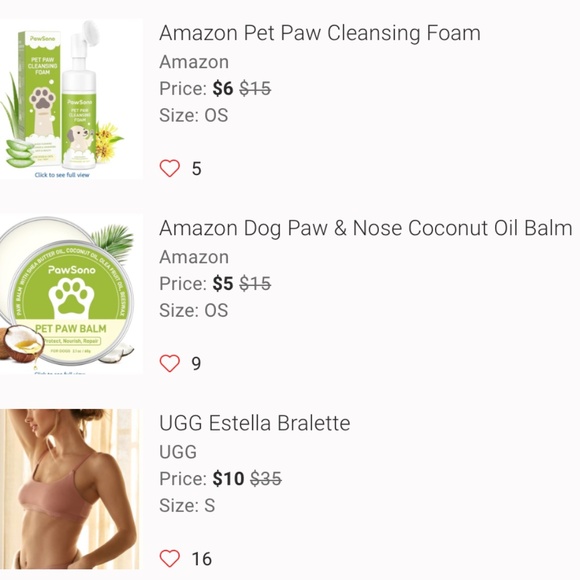
Task: Click the $6 price of Cleansing Foam
Action: [x=223, y=89]
